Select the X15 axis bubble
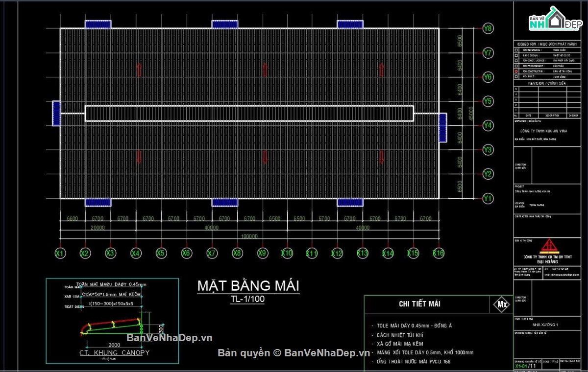Viewport: 588px width, 372px height. [413, 253]
